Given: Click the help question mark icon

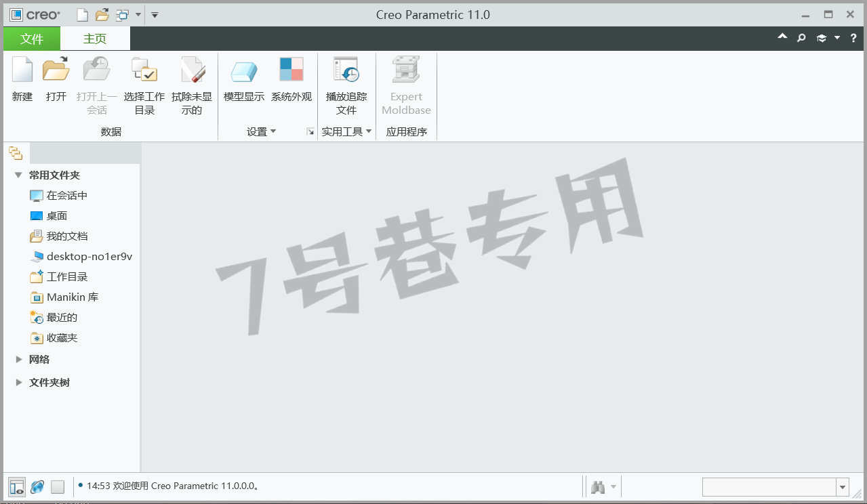Looking at the screenshot, I should click(x=853, y=39).
